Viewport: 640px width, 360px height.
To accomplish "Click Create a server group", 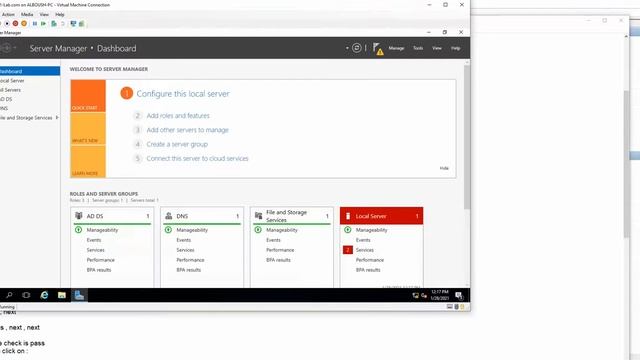I will click(177, 144).
